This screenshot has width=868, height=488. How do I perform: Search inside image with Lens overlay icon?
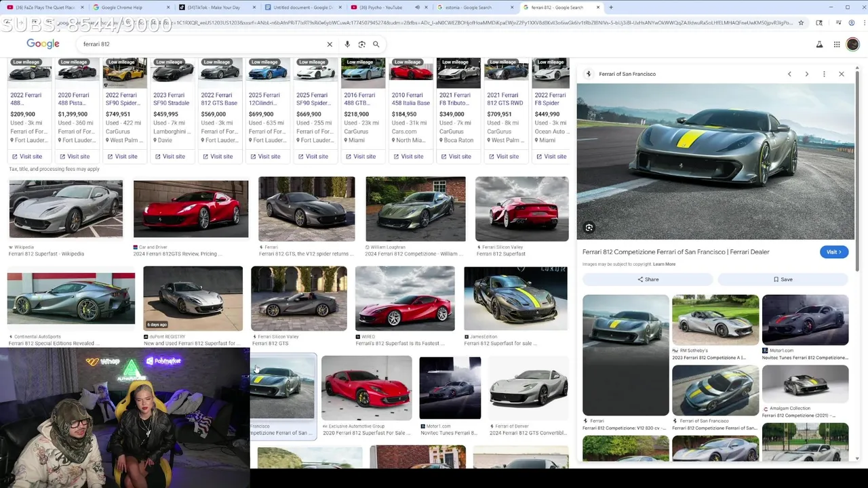(x=589, y=228)
